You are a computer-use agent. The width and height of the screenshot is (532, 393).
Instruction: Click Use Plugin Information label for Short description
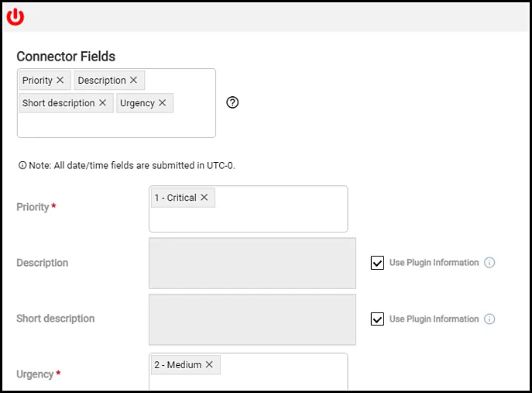click(x=434, y=319)
